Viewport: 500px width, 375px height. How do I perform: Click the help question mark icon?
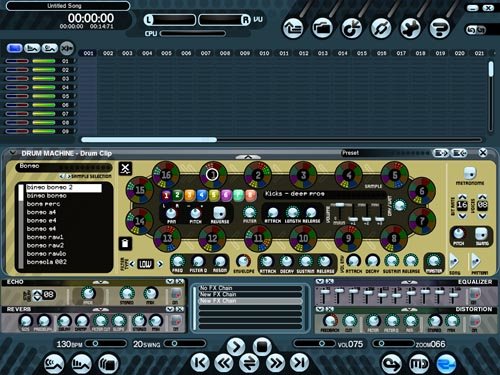[x=440, y=28]
